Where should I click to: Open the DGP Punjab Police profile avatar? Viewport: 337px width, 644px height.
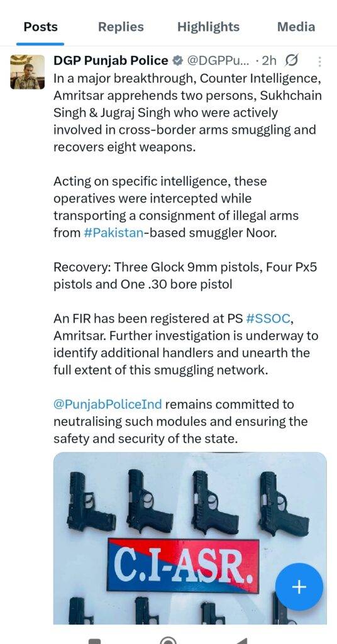[28, 72]
